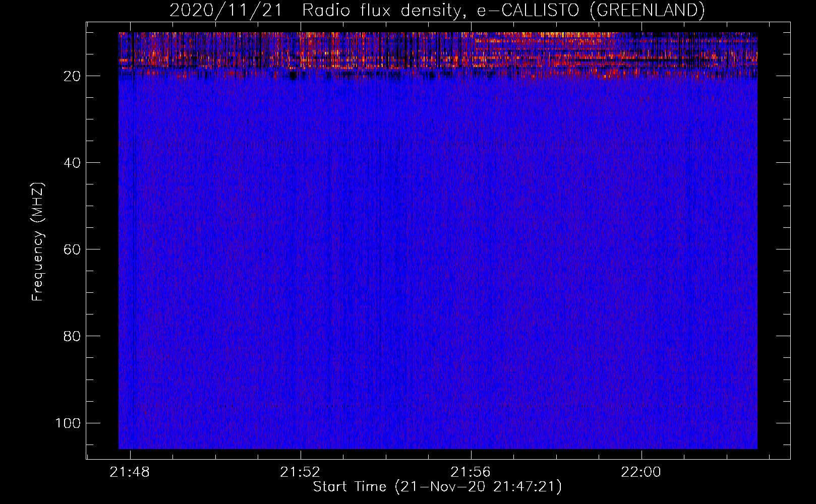
Task: Click the '22:00' time tick label
Action: click(641, 472)
